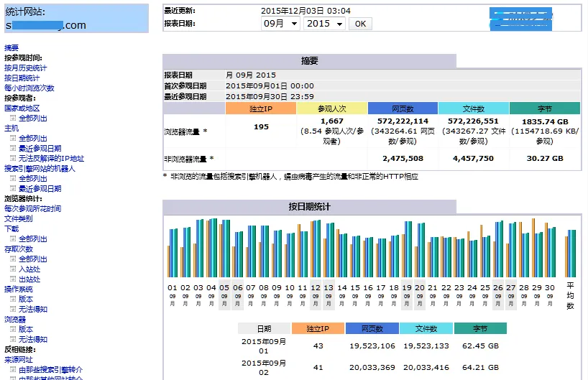Image resolution: width=588 pixels, height=380 pixels.
Task: Click page icon beside 最近参观日期 under 搜索引擎网站的机器人
Action: coord(13,188)
